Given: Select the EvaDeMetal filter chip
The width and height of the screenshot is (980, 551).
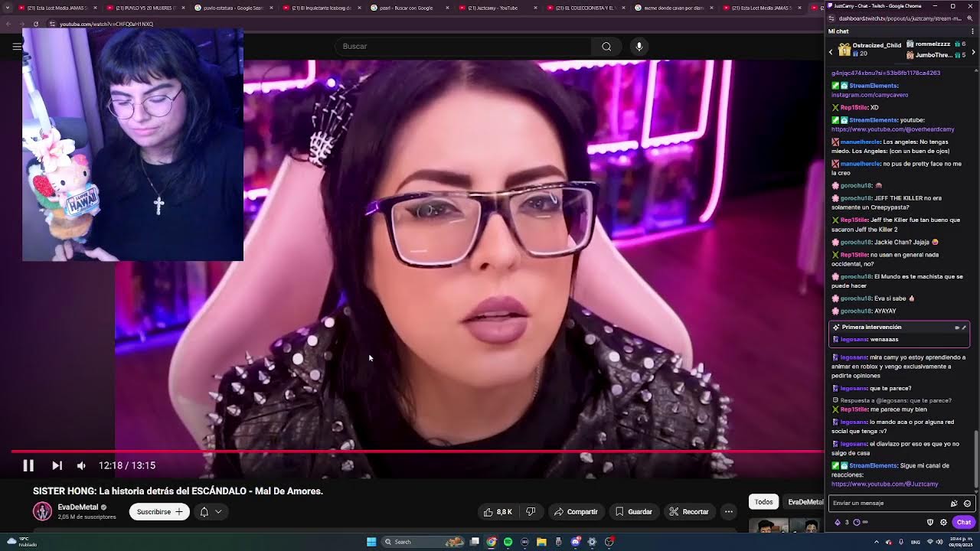Looking at the screenshot, I should tap(805, 502).
